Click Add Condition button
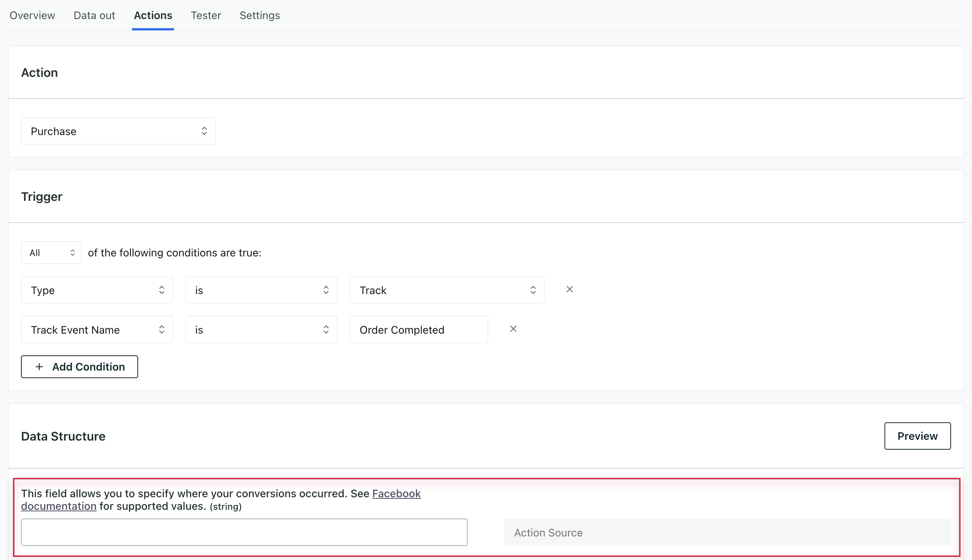 click(x=80, y=366)
